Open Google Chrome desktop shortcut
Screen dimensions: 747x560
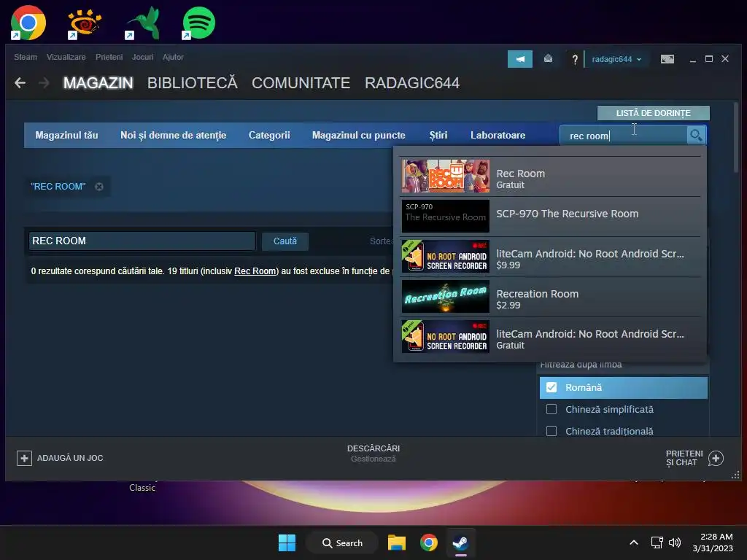28,23
